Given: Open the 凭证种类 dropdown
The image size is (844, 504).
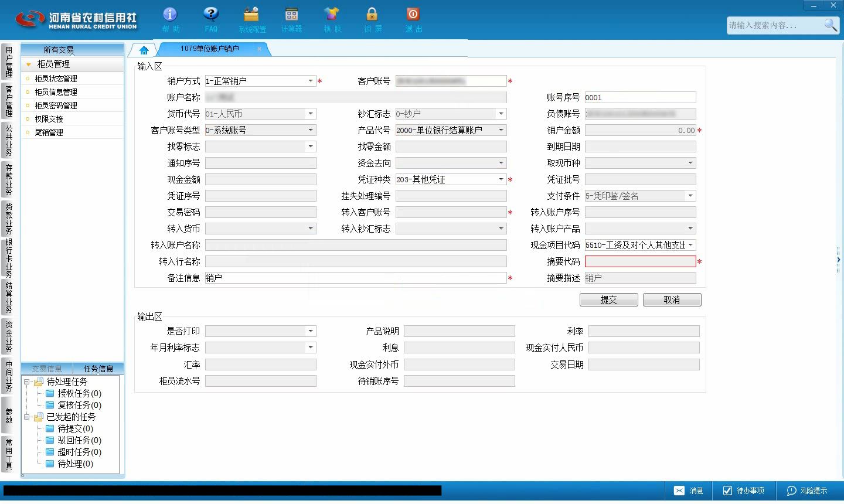Looking at the screenshot, I should pyautogui.click(x=501, y=179).
